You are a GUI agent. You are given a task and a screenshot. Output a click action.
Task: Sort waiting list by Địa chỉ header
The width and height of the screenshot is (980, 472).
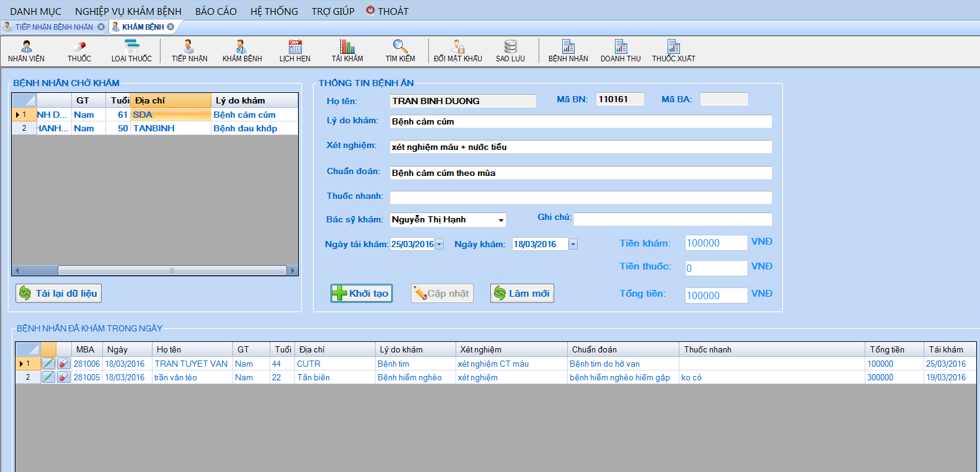coord(171,100)
